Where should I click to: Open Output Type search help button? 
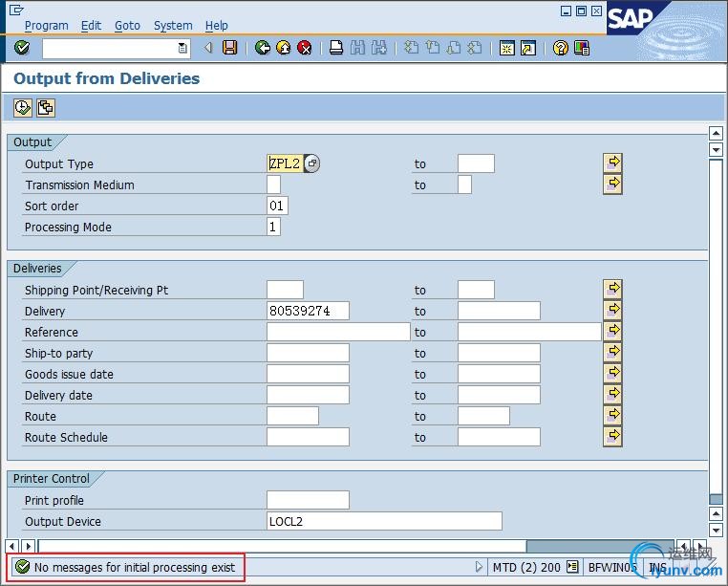tap(312, 163)
